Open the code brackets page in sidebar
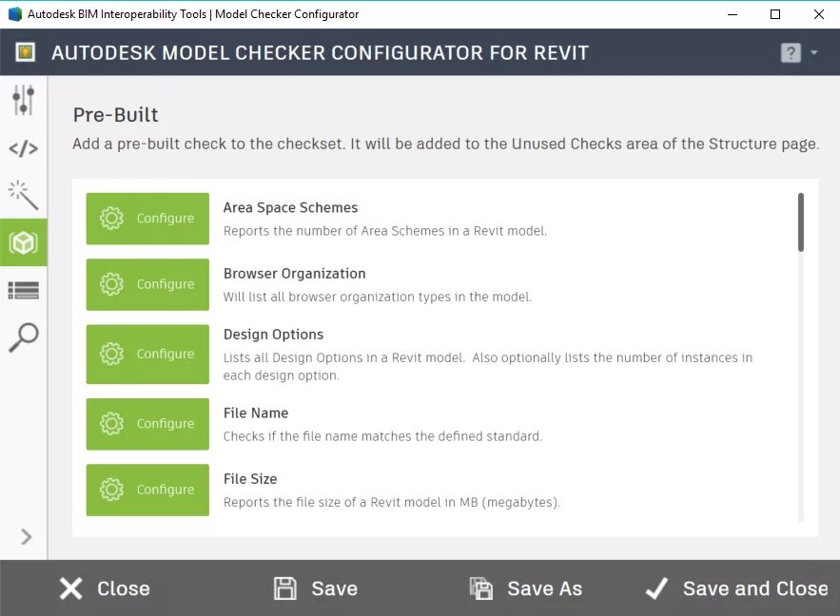The height and width of the screenshot is (616, 840). (x=24, y=148)
